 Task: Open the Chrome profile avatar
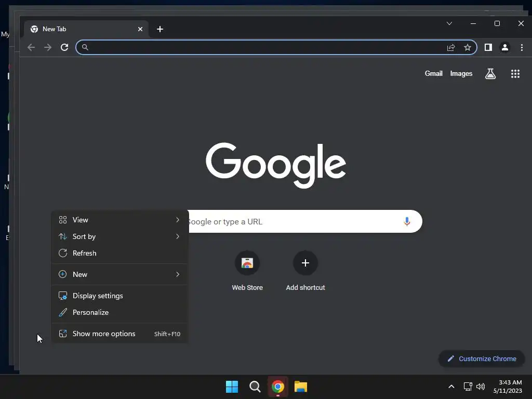(505, 47)
